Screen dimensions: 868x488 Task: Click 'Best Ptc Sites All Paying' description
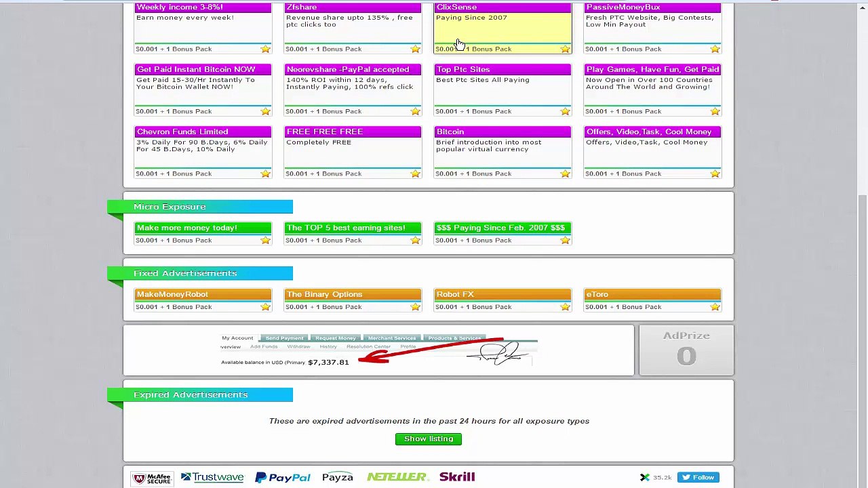[483, 80]
